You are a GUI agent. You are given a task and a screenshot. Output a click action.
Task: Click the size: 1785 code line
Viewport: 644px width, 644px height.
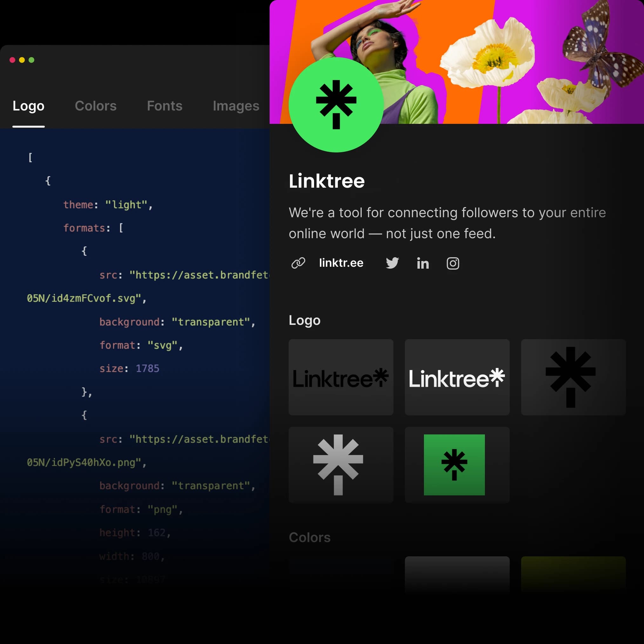(129, 369)
